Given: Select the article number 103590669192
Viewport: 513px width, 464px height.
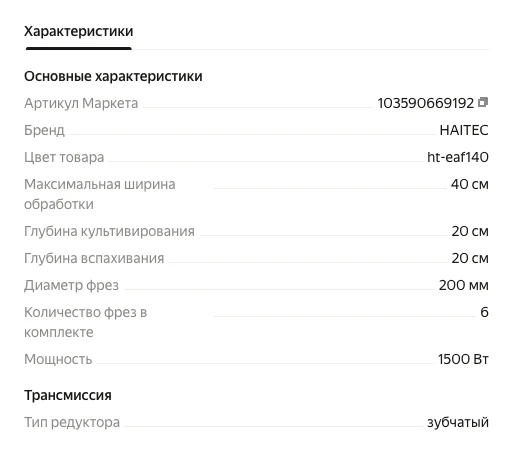Looking at the screenshot, I should pos(426,103).
